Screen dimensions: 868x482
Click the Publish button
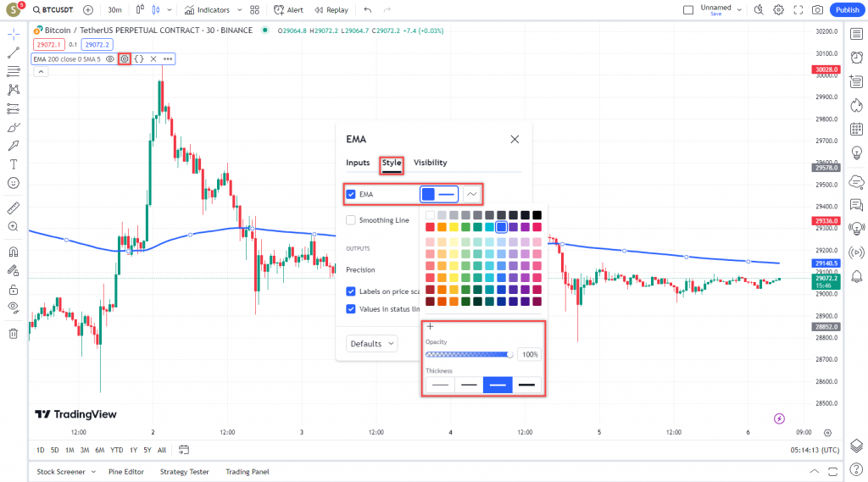point(847,10)
